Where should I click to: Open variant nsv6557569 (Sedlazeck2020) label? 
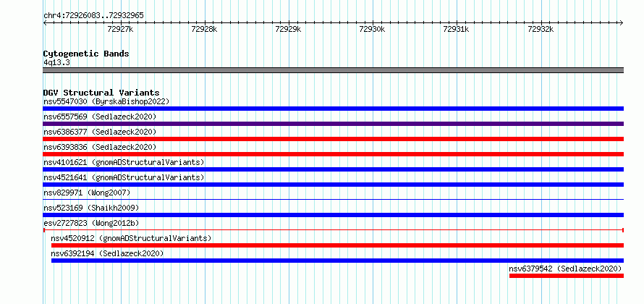(100, 117)
